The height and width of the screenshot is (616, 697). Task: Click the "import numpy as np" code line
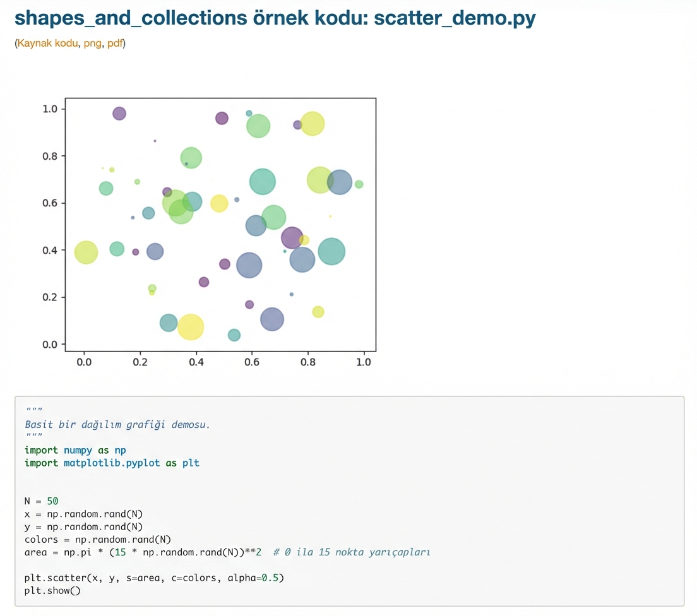[x=75, y=450]
